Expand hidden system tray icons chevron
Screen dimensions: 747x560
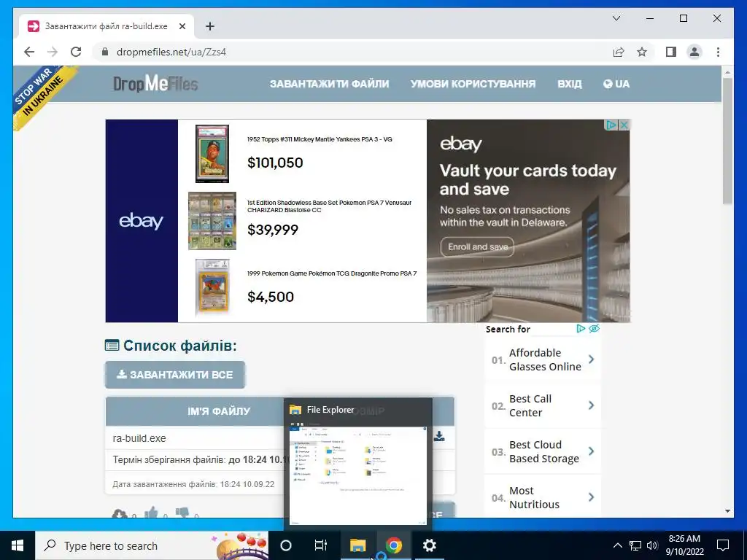pyautogui.click(x=617, y=545)
